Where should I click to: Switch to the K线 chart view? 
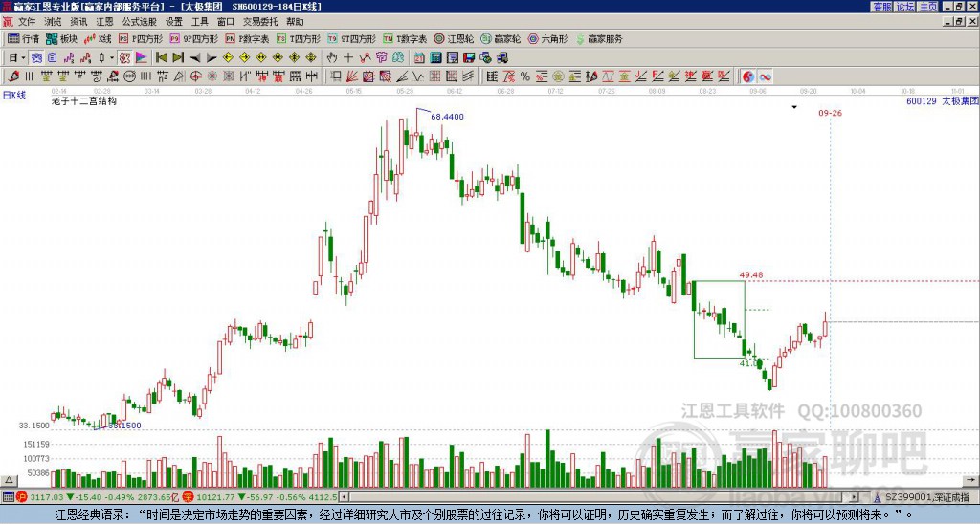point(98,38)
